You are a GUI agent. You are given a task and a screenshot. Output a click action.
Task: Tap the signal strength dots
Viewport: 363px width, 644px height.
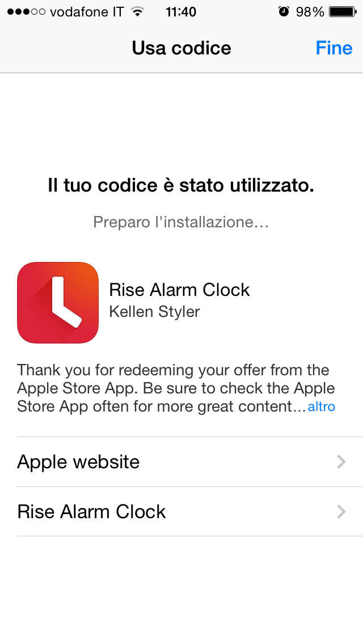point(26,11)
